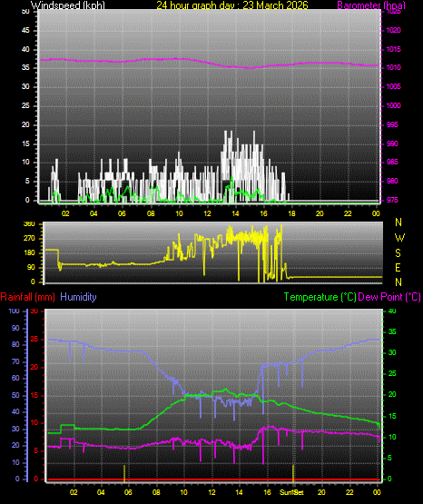
Task: Click the '975' barometer axis value
Action: (392, 201)
